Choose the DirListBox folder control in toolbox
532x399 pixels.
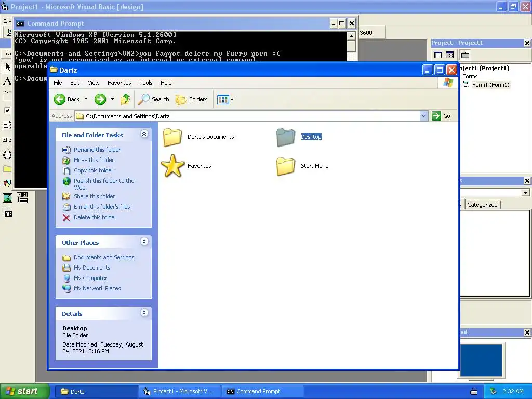point(7,169)
